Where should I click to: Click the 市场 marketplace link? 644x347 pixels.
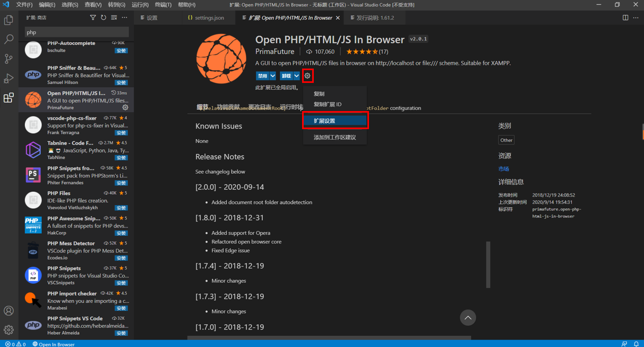503,168
